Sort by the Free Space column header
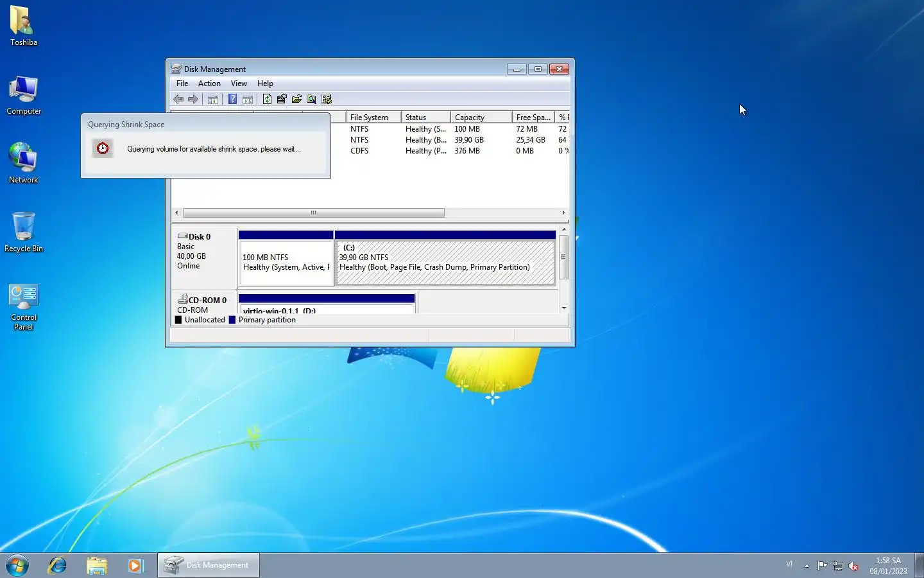924x578 pixels. (x=534, y=117)
